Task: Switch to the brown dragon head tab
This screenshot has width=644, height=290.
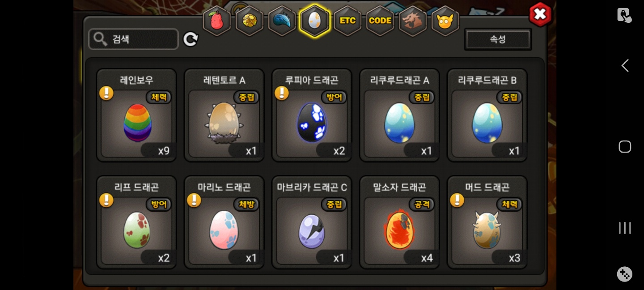Action: click(413, 21)
